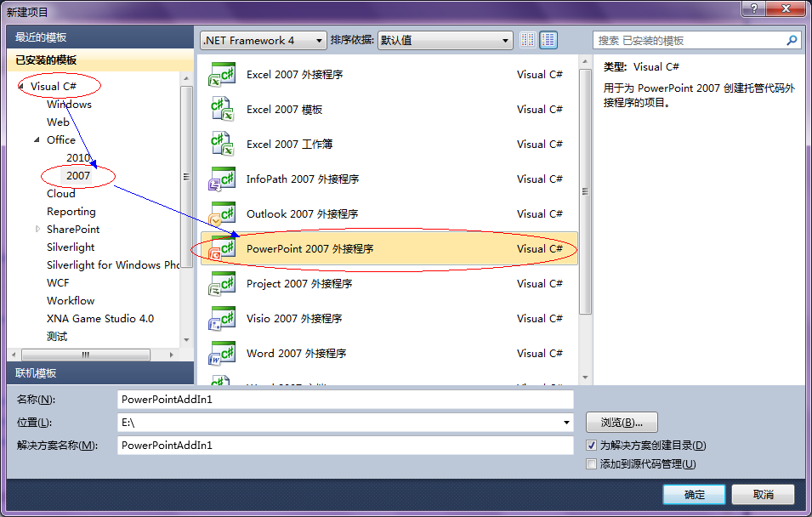Image resolution: width=812 pixels, height=517 pixels.
Task: Select Silverlight for Windows Phone item
Action: click(113, 264)
